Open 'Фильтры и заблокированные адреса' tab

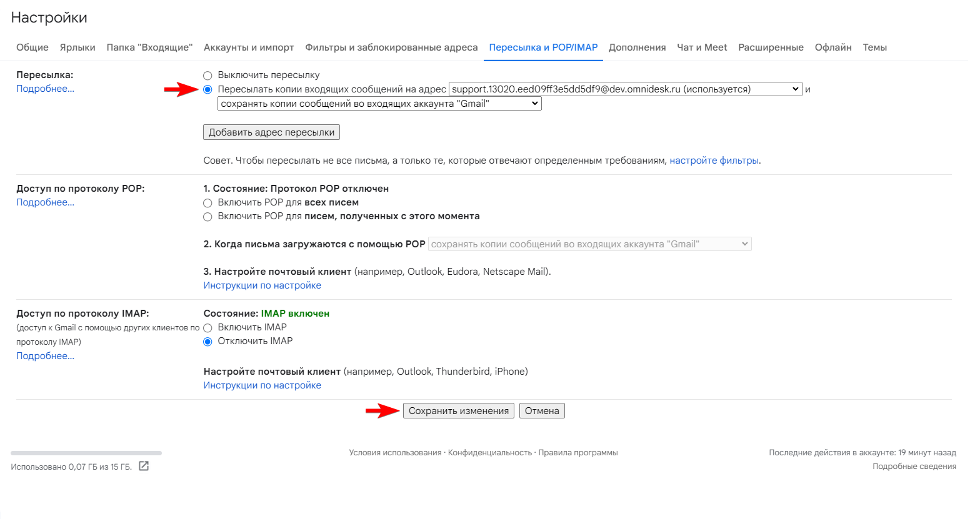coord(391,47)
